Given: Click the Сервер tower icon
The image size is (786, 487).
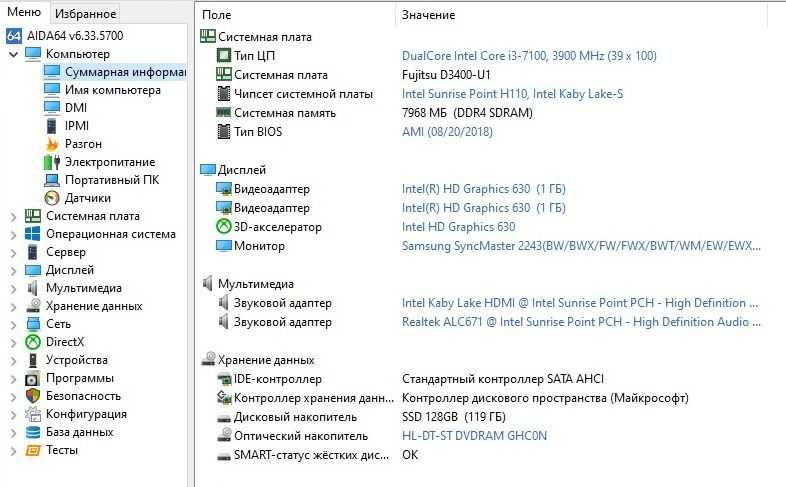Looking at the screenshot, I should [33, 252].
